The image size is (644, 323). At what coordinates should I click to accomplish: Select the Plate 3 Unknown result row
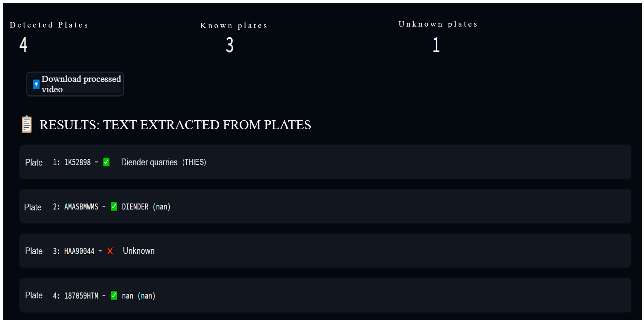[x=325, y=251]
